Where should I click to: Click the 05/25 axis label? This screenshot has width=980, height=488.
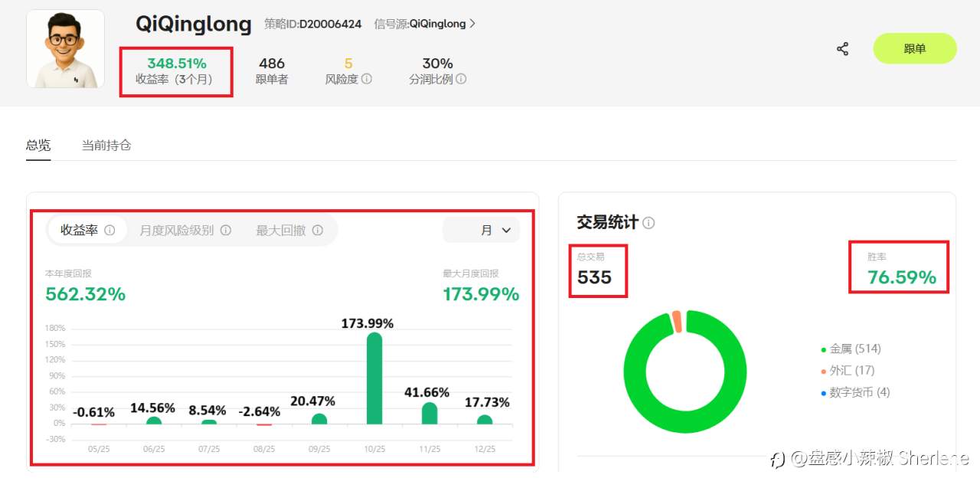(x=99, y=448)
